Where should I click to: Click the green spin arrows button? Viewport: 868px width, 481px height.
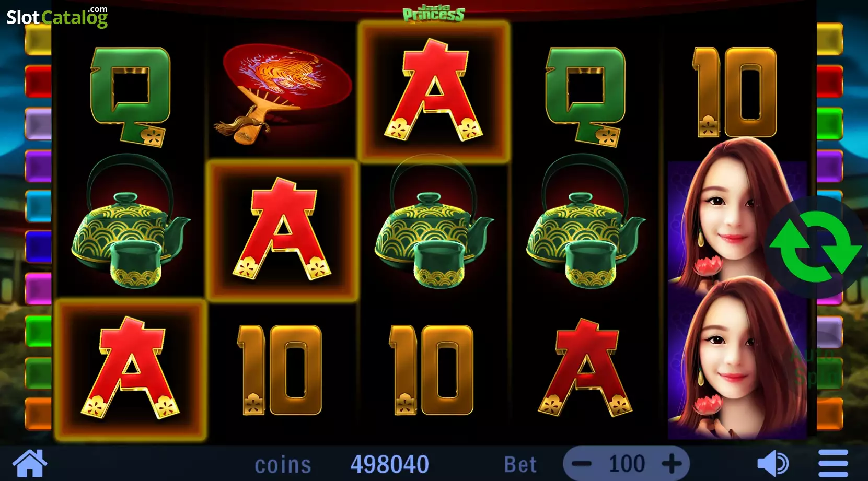(816, 247)
